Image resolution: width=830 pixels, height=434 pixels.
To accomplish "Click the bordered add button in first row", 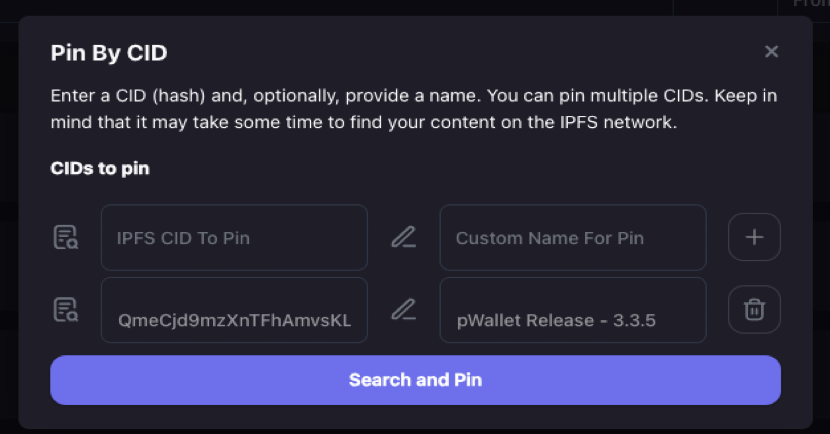I will point(754,238).
